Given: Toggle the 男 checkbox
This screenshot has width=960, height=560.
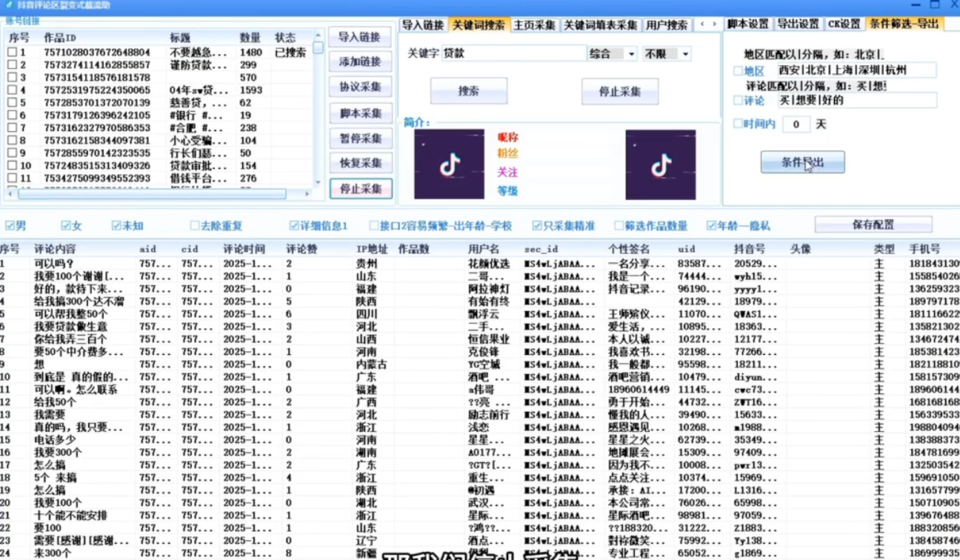Looking at the screenshot, I should [x=10, y=225].
